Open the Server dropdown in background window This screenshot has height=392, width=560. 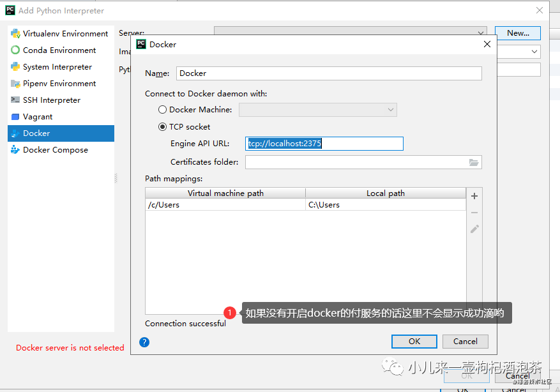(351, 31)
